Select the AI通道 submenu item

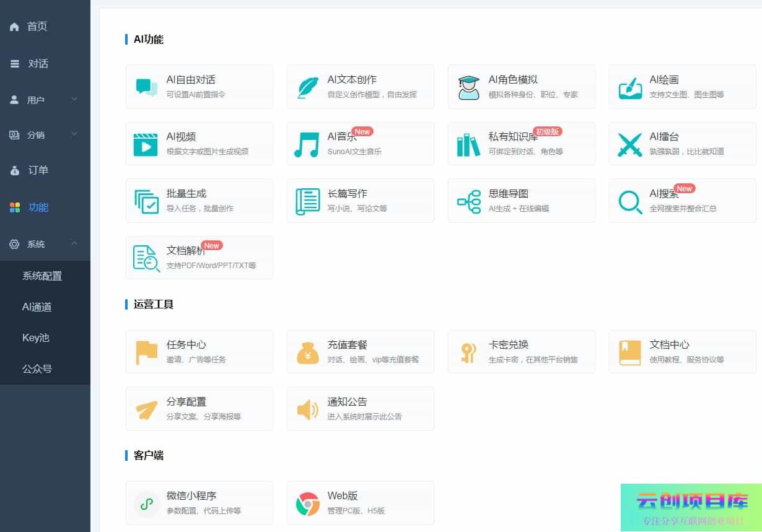37,307
